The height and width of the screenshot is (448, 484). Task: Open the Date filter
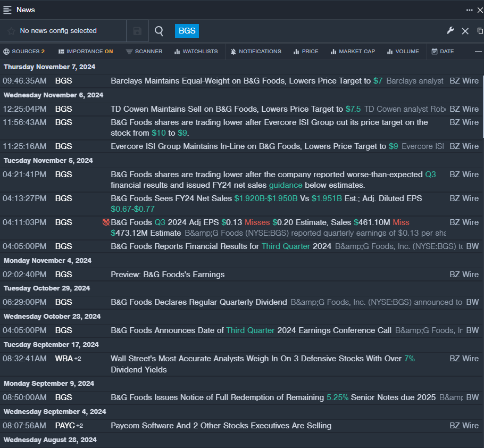[443, 52]
